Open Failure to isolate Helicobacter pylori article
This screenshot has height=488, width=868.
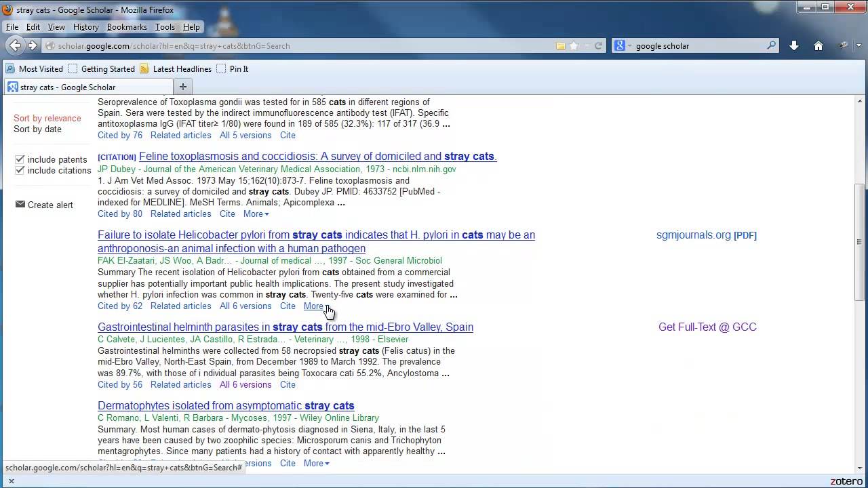click(316, 242)
